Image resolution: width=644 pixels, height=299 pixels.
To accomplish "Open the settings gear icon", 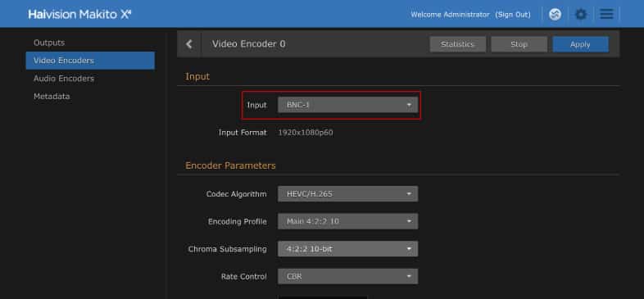I will (x=580, y=15).
